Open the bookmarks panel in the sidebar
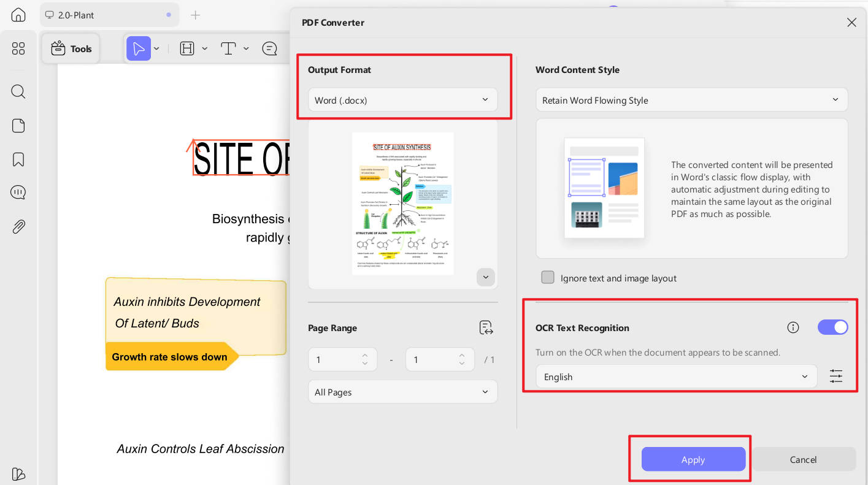 point(18,159)
